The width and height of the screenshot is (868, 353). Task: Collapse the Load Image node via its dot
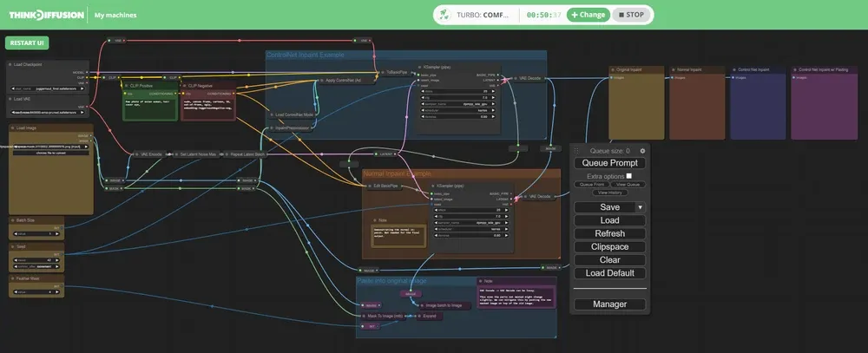pos(13,127)
